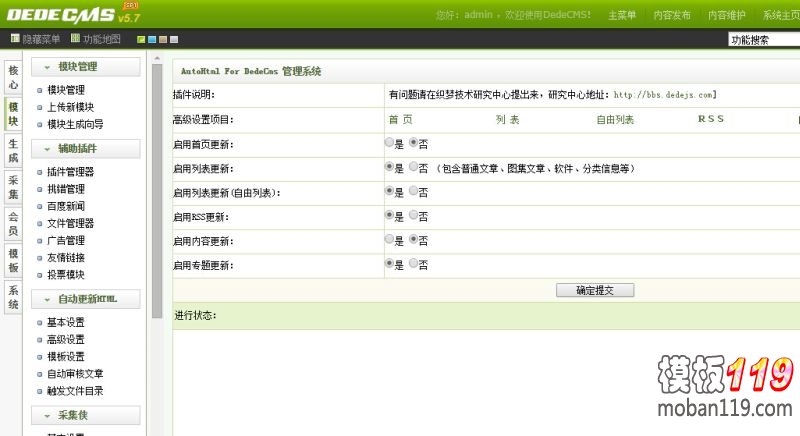Image resolution: width=800 pixels, height=436 pixels.
Task: Open the 功能地图 function map icon
Action: [76, 38]
